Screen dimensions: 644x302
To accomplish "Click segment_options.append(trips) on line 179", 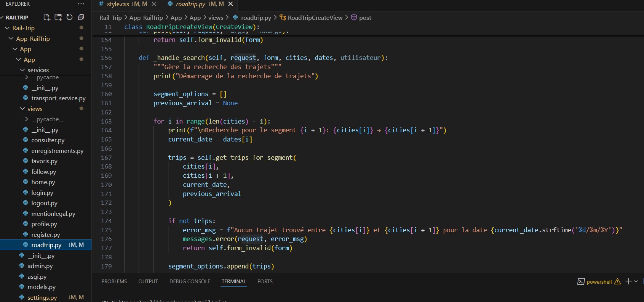I will tap(221, 266).
